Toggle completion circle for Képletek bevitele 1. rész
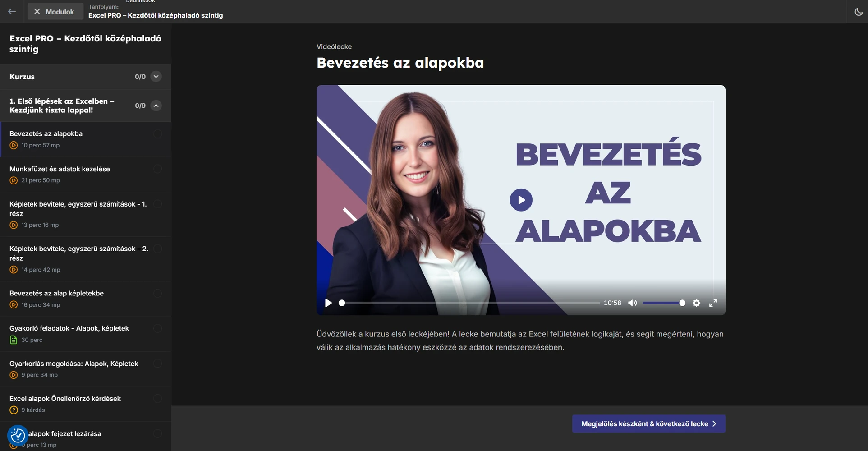The height and width of the screenshot is (451, 868). [157, 204]
